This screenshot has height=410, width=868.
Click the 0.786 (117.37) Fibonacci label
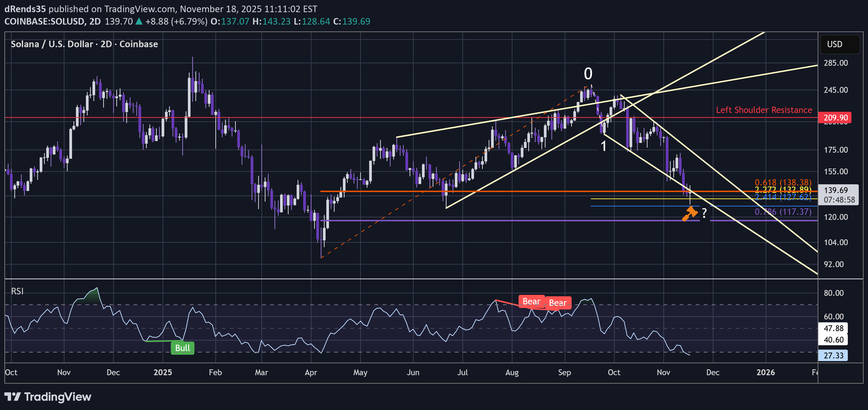pyautogui.click(x=783, y=212)
